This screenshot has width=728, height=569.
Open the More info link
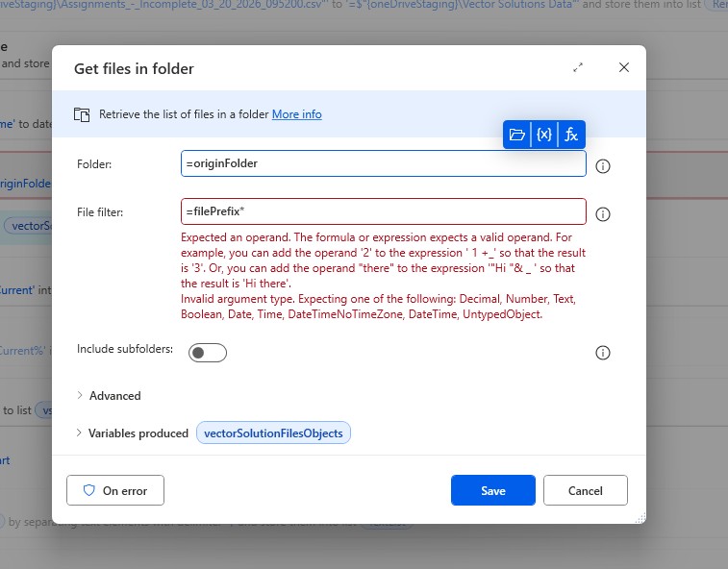coord(296,114)
